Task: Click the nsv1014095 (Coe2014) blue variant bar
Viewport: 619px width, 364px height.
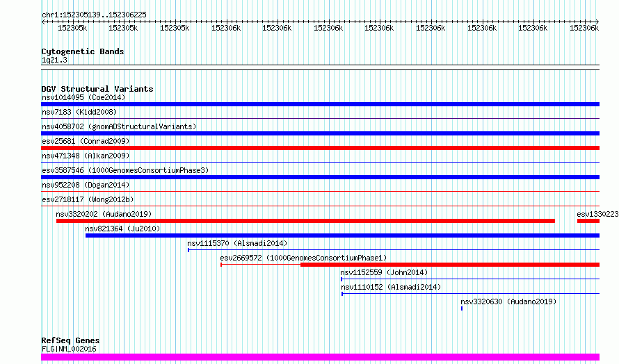Action: coord(320,104)
